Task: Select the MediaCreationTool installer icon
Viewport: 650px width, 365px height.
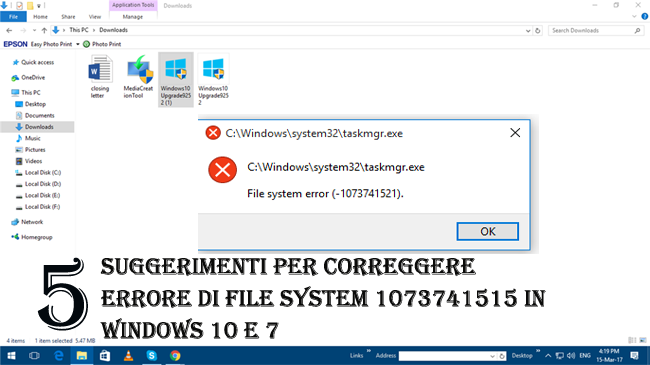Action: click(138, 78)
